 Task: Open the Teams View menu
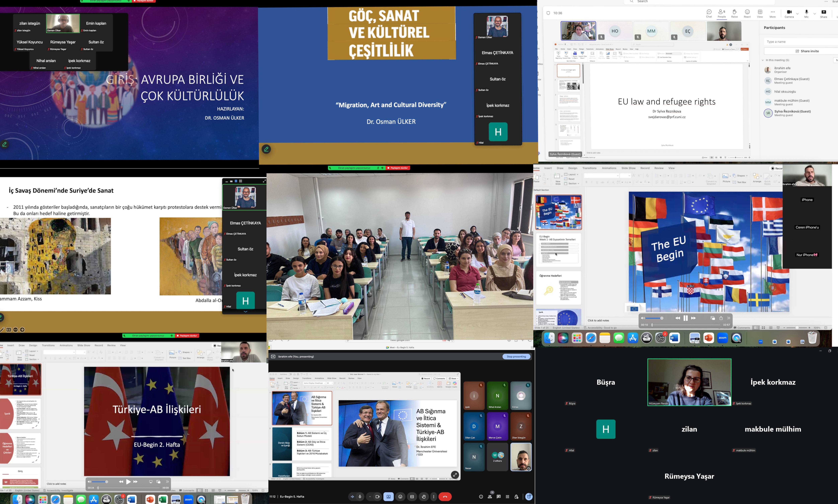(760, 12)
